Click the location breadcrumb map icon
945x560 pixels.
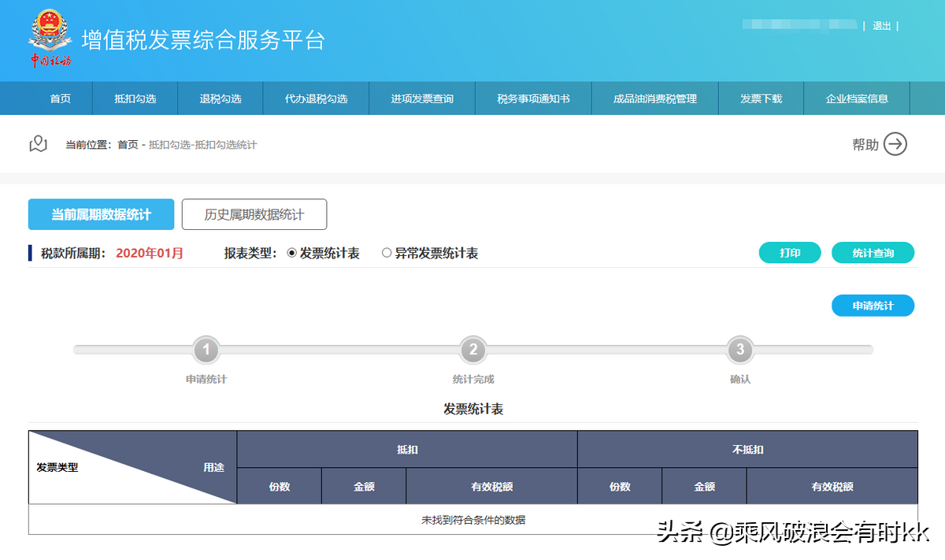coord(38,144)
